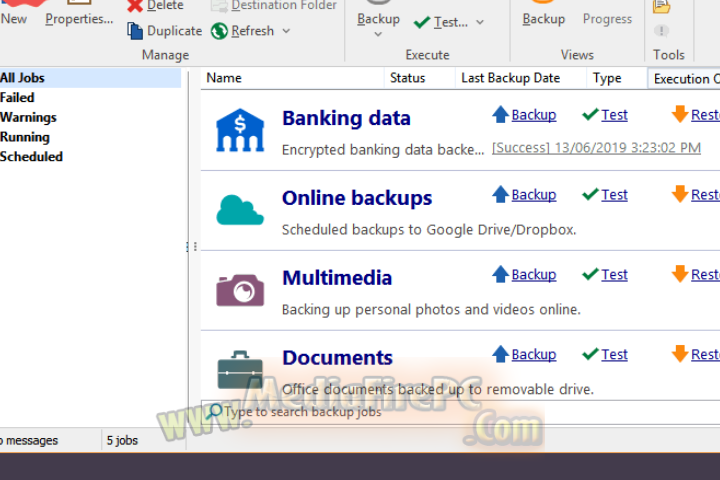Image resolution: width=720 pixels, height=480 pixels.
Task: Sort by Last Backup Date column
Action: point(521,78)
